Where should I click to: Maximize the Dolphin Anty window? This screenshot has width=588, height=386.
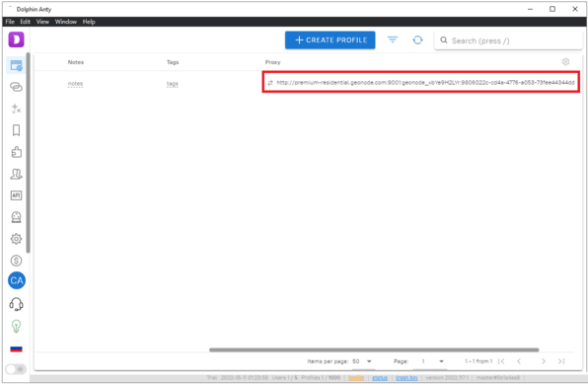(552, 9)
